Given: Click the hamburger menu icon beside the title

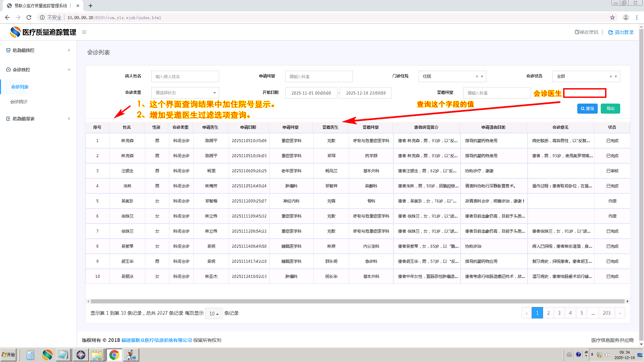Looking at the screenshot, I should pyautogui.click(x=84, y=32).
